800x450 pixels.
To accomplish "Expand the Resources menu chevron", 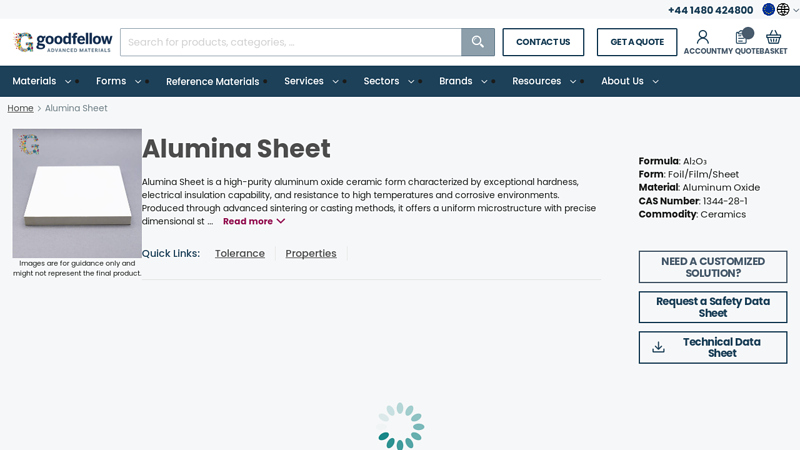I will tap(573, 82).
